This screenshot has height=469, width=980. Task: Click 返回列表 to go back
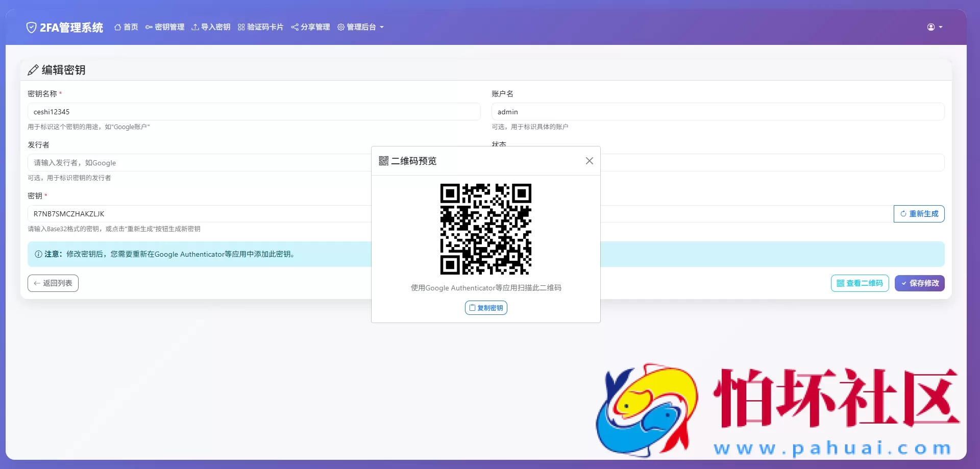(53, 283)
